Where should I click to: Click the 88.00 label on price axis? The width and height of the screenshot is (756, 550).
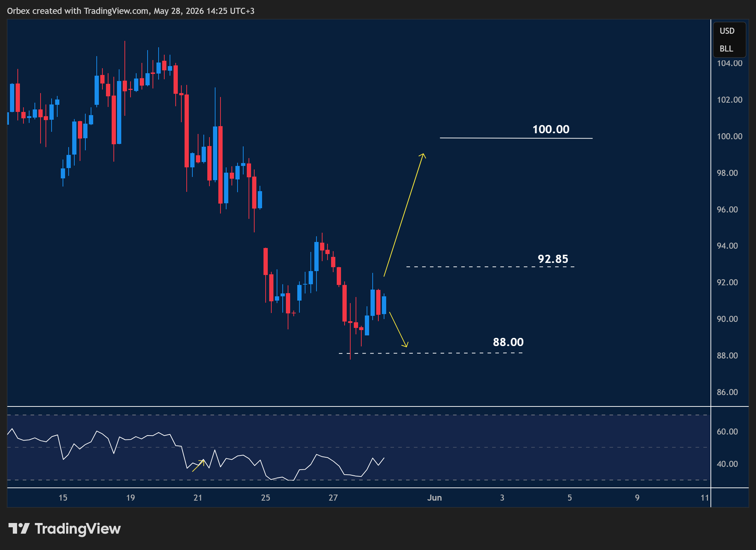[x=727, y=356]
